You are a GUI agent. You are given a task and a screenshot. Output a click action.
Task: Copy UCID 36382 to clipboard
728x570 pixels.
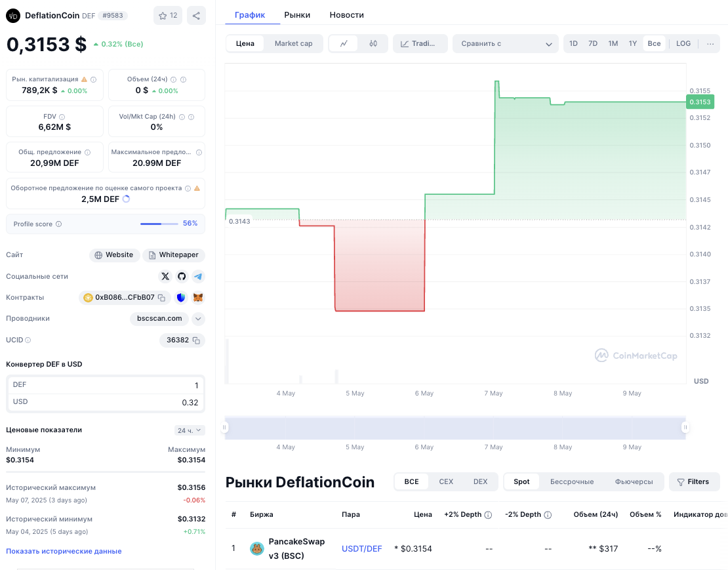pos(196,340)
